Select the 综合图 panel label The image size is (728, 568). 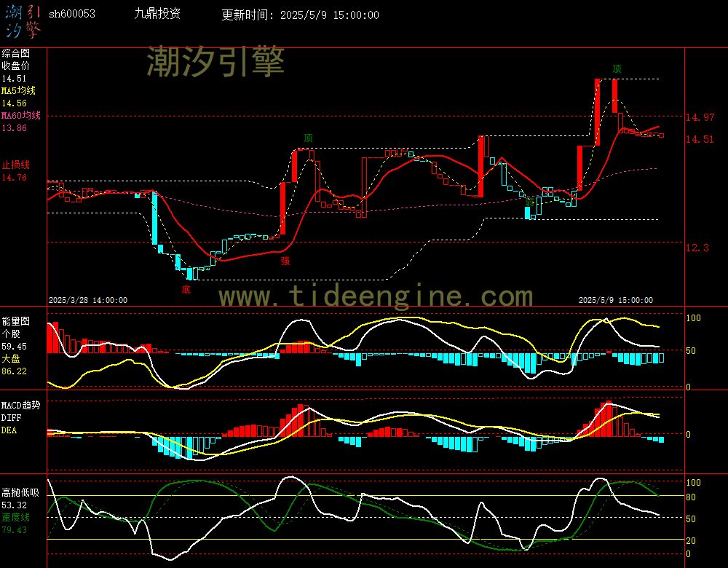coord(16,53)
